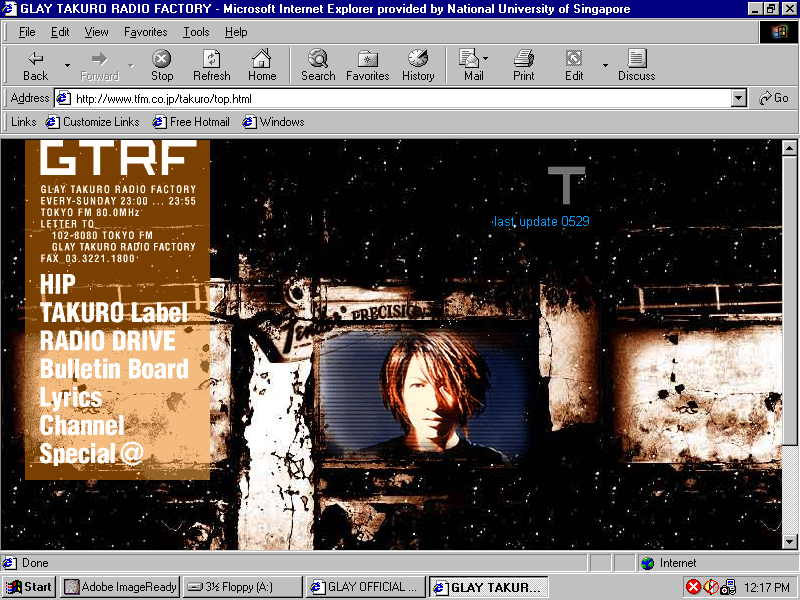Click the RADIO DRIVE link

[107, 341]
